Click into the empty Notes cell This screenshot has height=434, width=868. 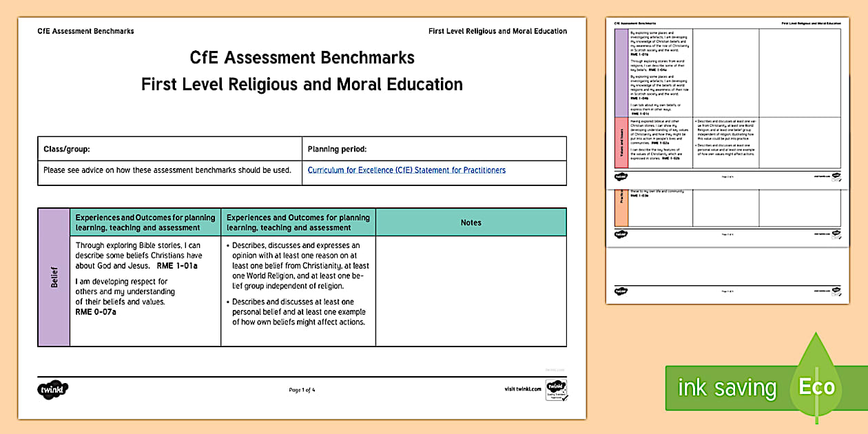coord(471,291)
